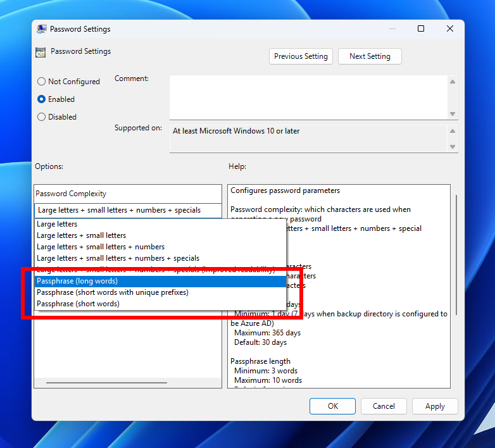Go to Next Setting
Viewport: 495px width, 448px height.
click(x=370, y=56)
